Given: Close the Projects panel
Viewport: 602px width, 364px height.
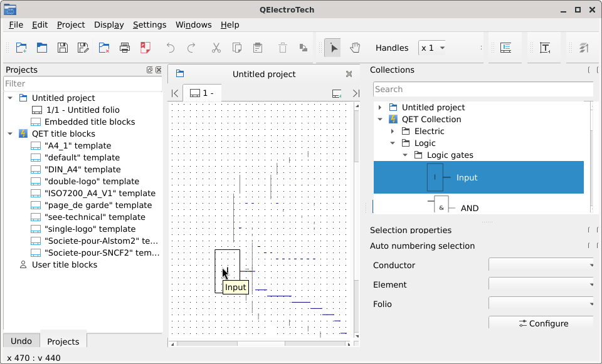Looking at the screenshot, I should pyautogui.click(x=159, y=70).
